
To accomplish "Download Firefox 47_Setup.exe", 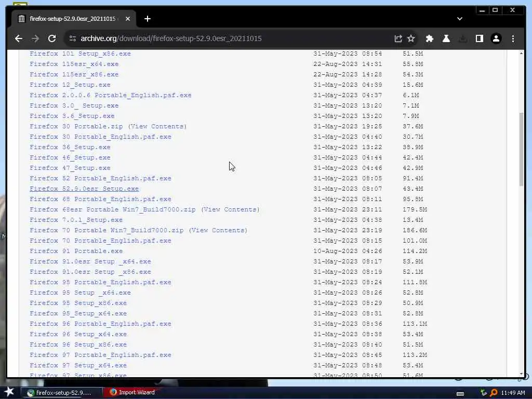I will click(70, 168).
